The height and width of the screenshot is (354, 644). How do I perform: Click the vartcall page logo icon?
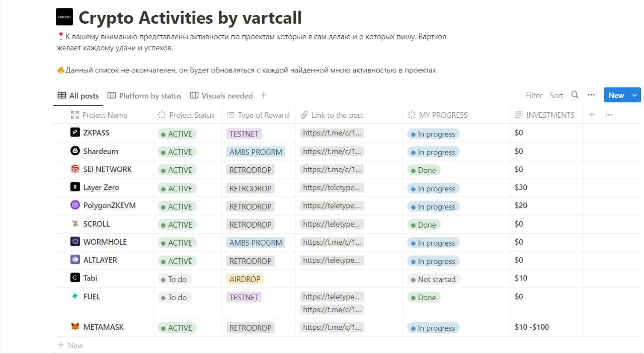coord(64,17)
